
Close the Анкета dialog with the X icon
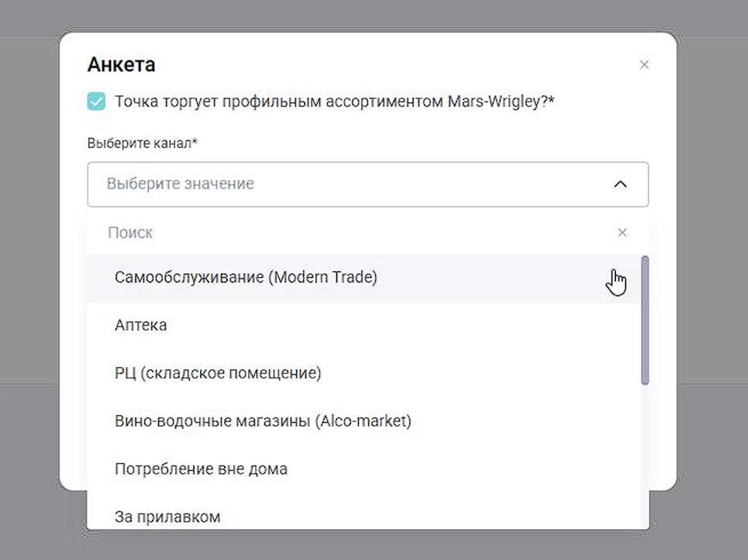(643, 65)
